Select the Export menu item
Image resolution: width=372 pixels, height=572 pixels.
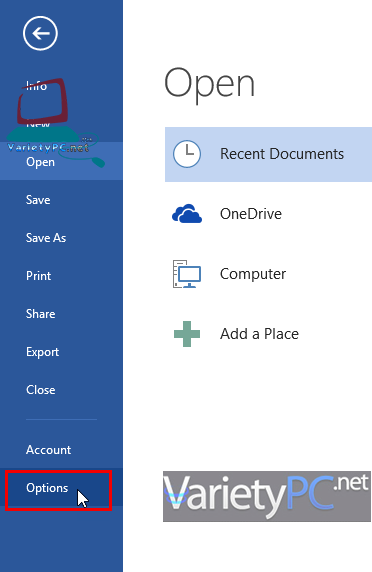click(x=42, y=352)
